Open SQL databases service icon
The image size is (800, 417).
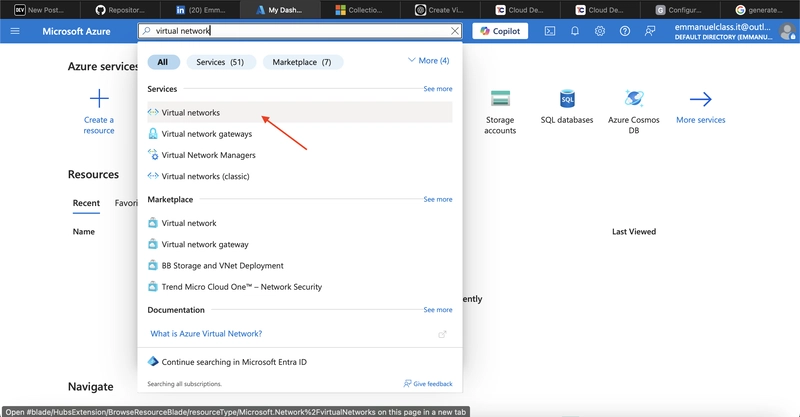coord(567,99)
